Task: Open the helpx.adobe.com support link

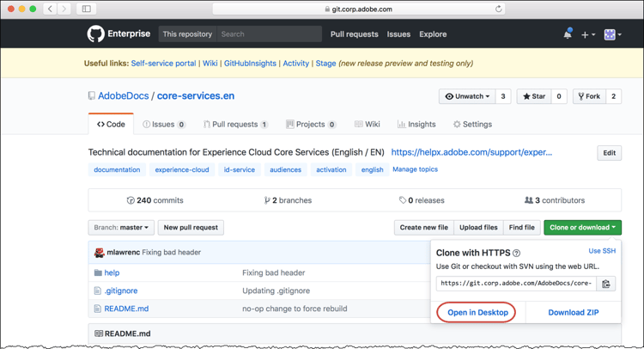Action: [x=471, y=152]
